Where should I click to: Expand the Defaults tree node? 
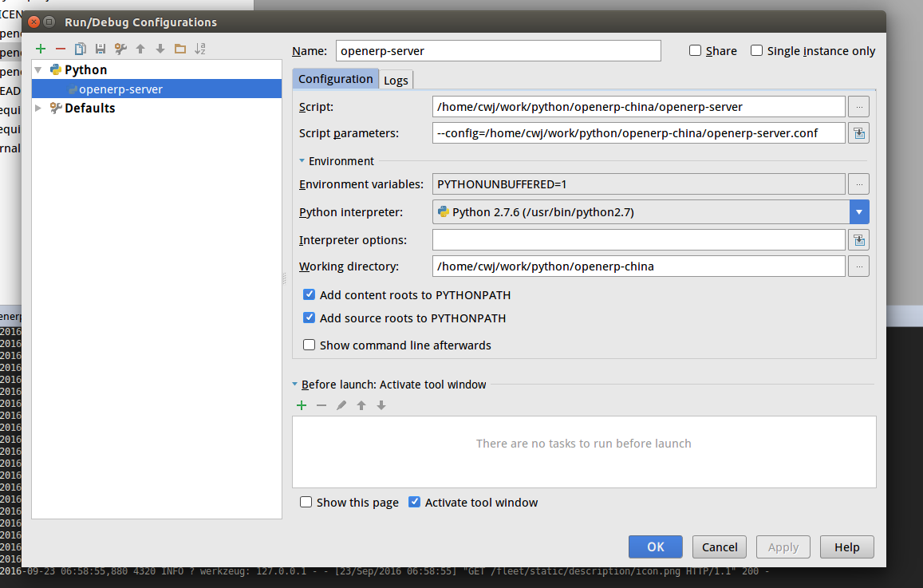pyautogui.click(x=38, y=108)
